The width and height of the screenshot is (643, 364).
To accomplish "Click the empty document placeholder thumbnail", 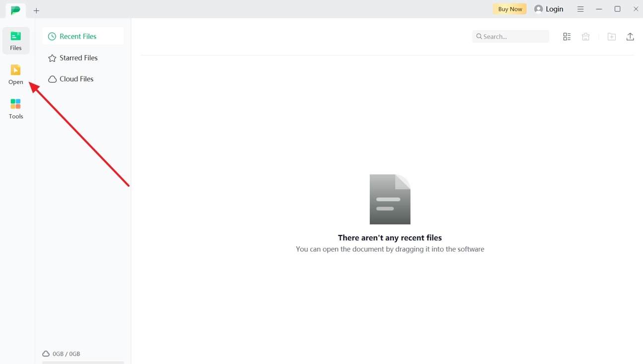I will (x=390, y=199).
